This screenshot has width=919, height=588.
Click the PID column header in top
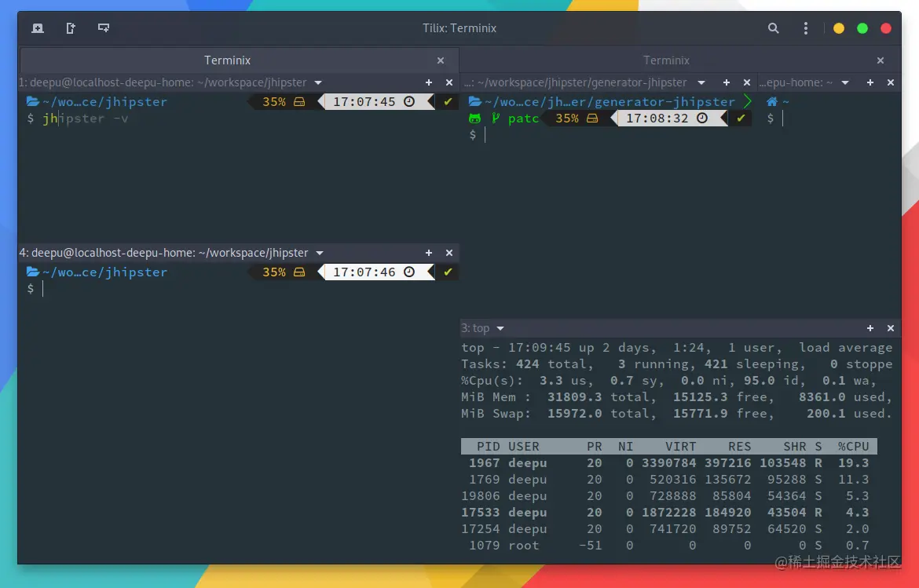pyautogui.click(x=489, y=446)
